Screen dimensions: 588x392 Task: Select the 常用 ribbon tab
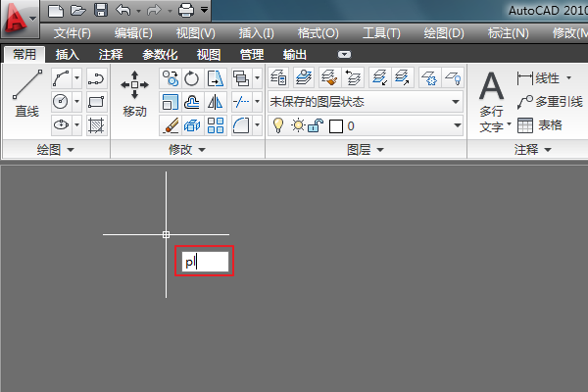(x=24, y=55)
